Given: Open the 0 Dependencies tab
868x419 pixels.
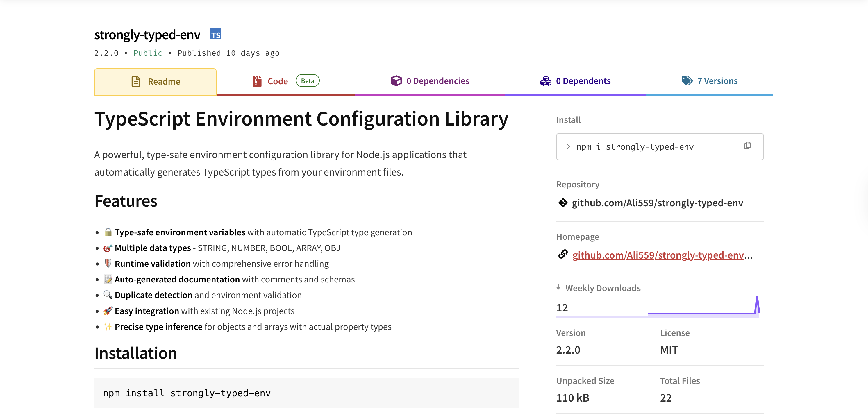Looking at the screenshot, I should [437, 81].
